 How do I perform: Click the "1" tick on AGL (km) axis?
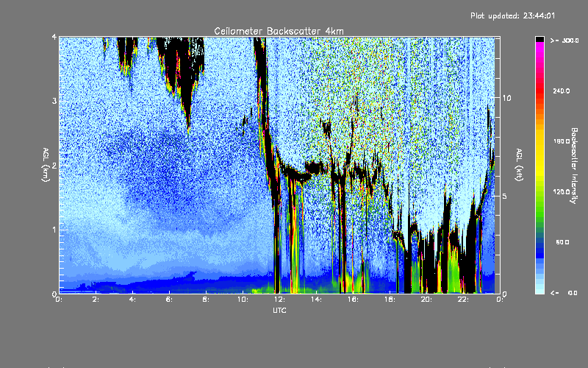coord(54,230)
